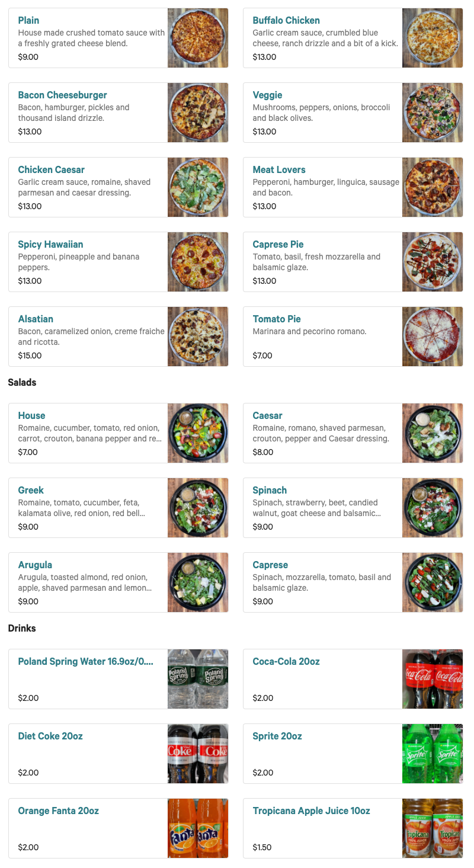Screen dimensions: 474x868
Task: Select the Spicy Hawaiian pizza thumbnail
Action: point(198,262)
